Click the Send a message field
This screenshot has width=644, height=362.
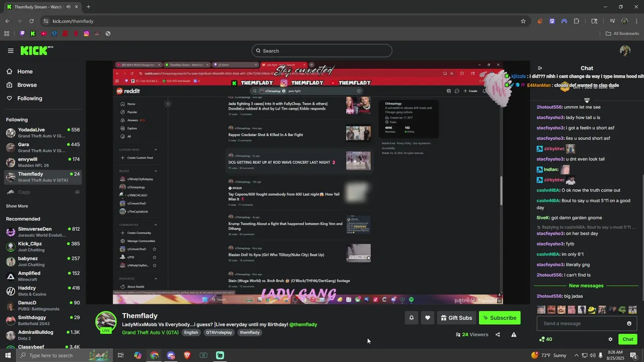pos(582,323)
